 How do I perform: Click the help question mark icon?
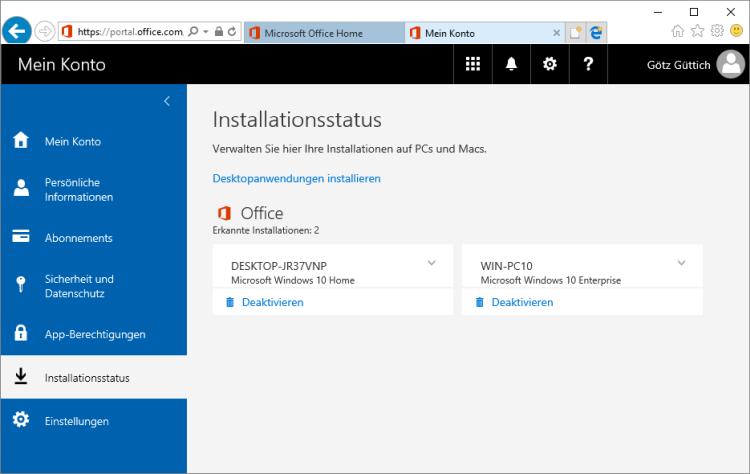[589, 64]
